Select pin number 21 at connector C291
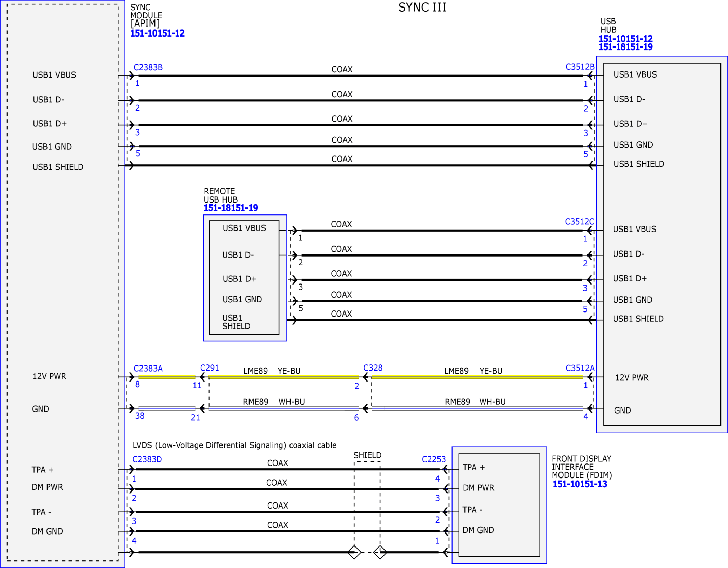 pyautogui.click(x=196, y=418)
